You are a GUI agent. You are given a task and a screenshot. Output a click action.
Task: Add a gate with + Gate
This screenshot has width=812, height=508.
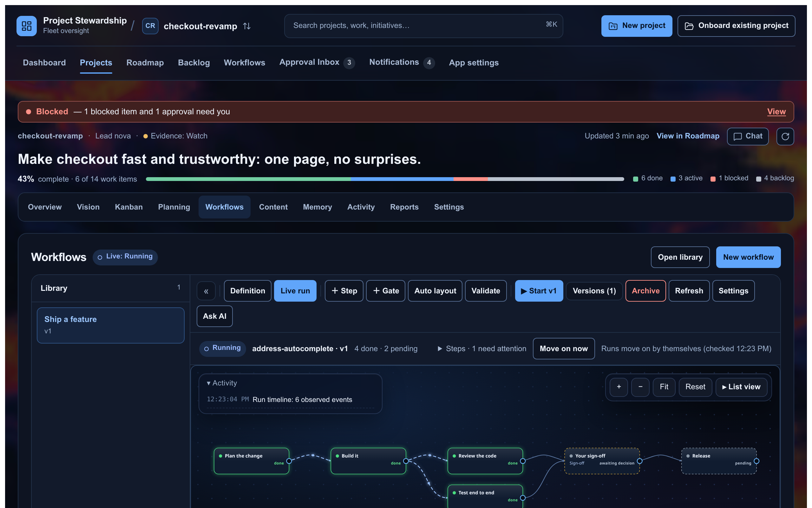click(x=385, y=291)
